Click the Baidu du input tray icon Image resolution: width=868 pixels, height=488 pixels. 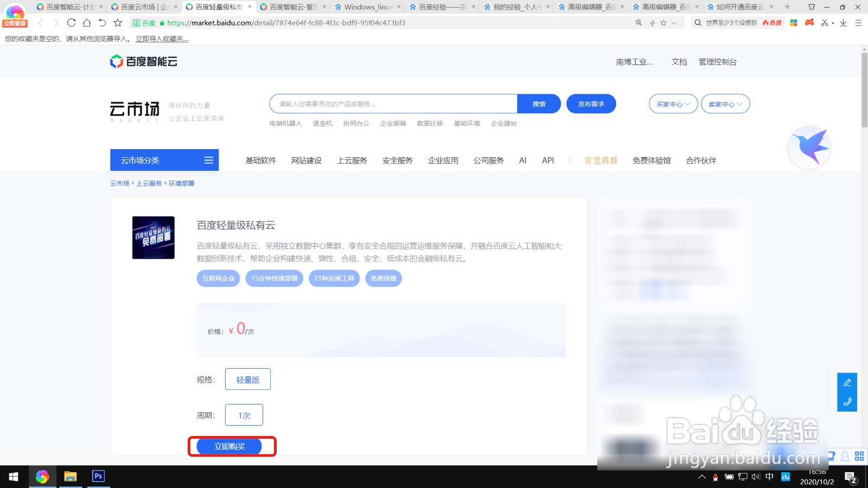pyautogui.click(x=786, y=477)
